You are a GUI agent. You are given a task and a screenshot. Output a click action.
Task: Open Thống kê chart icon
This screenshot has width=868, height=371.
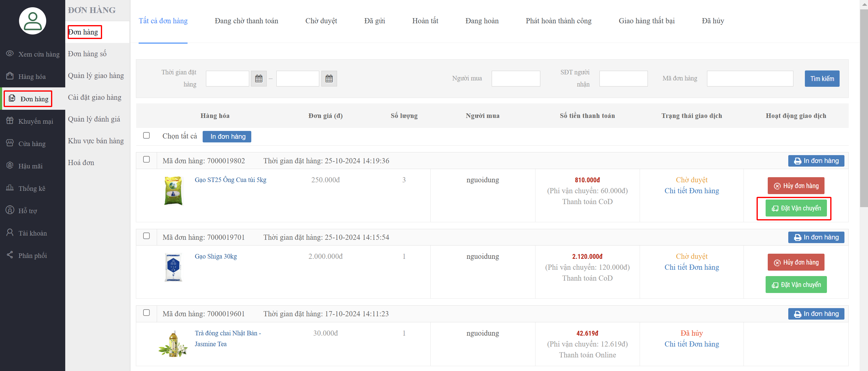10,188
